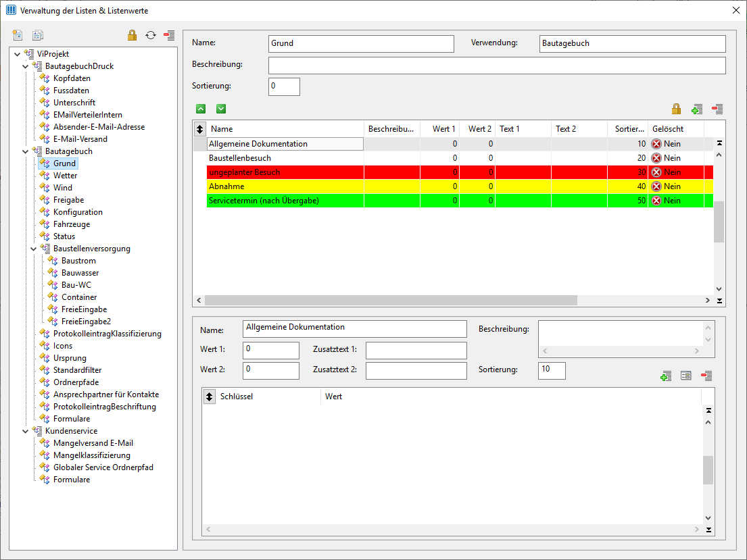Collapse the Bautagebuch tree node
The height and width of the screenshot is (560, 747).
tap(25, 152)
